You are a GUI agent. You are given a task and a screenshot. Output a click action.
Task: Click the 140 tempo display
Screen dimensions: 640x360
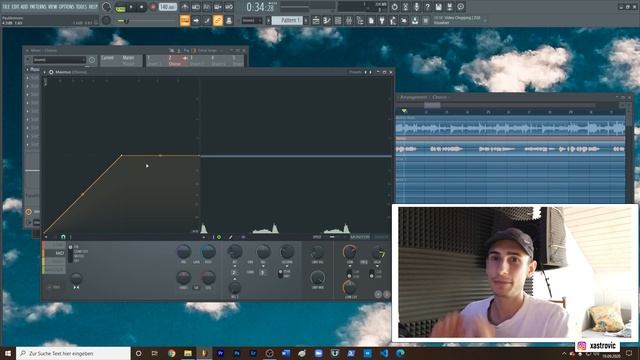tap(167, 7)
